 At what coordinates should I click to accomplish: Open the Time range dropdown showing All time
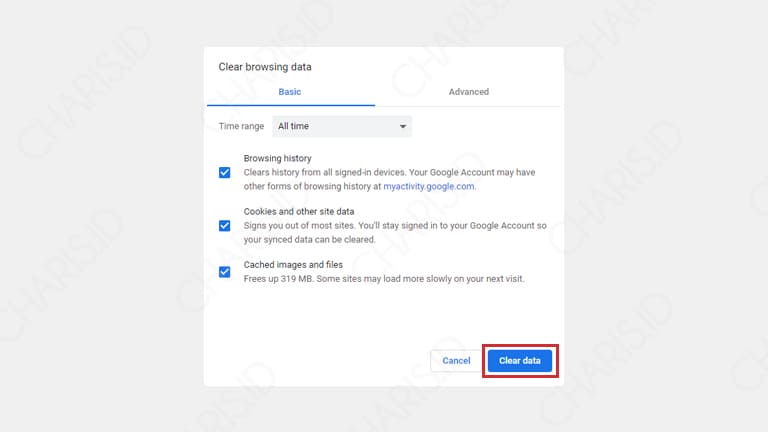pyautogui.click(x=342, y=126)
